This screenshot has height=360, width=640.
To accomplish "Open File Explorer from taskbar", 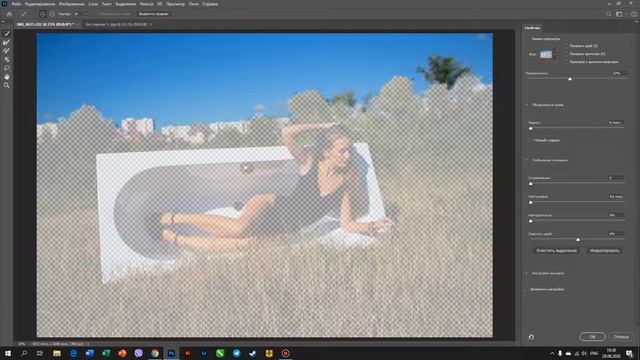I will click(x=57, y=353).
